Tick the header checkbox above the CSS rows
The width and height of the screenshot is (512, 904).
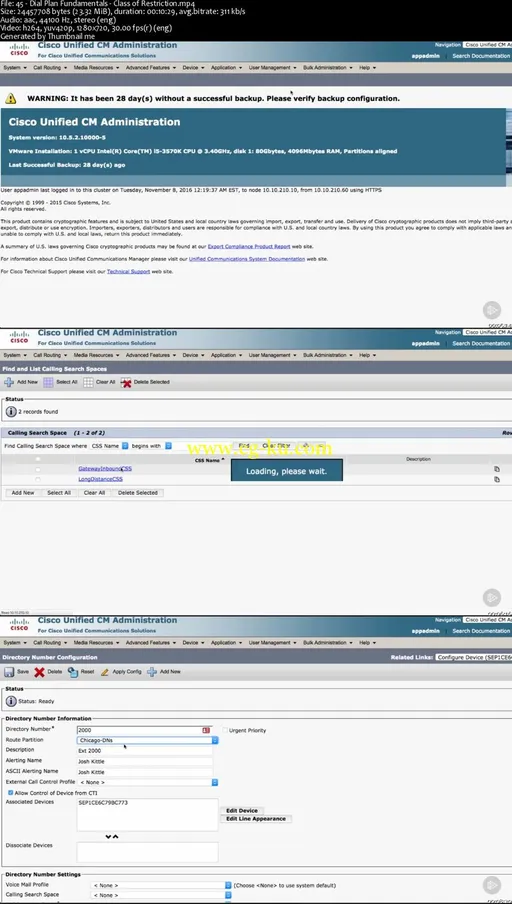[38, 459]
